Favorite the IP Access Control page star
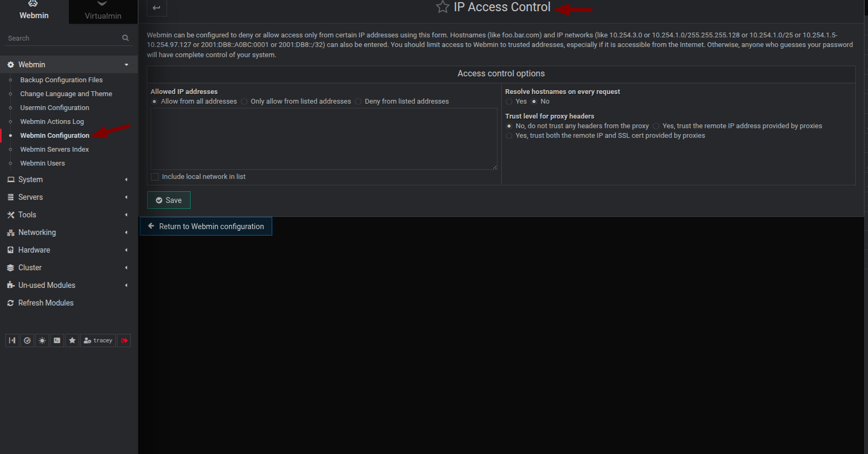This screenshot has width=868, height=454. (x=443, y=7)
